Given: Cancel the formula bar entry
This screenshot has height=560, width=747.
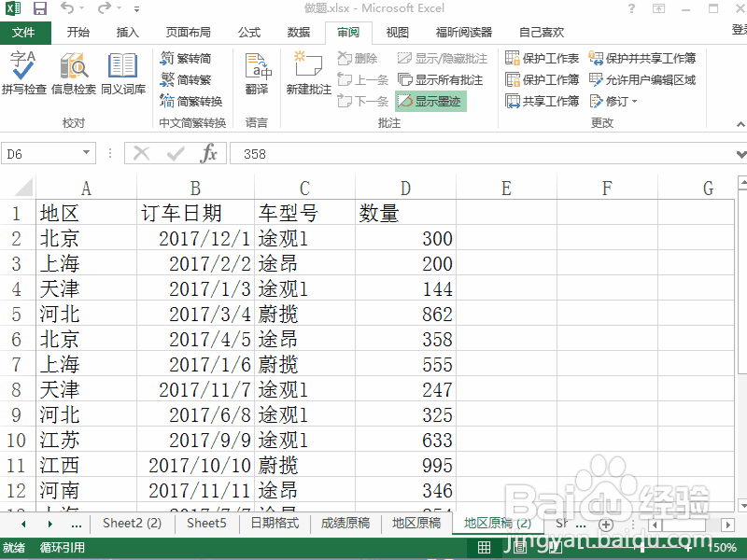Looking at the screenshot, I should [x=142, y=153].
